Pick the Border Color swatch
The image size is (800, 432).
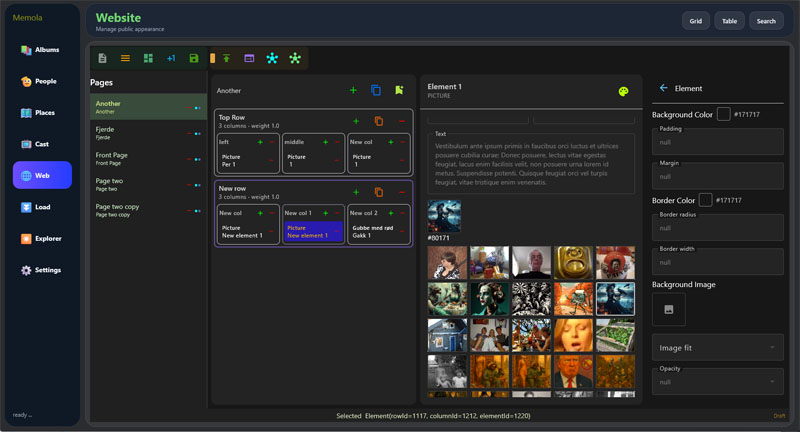(706, 199)
